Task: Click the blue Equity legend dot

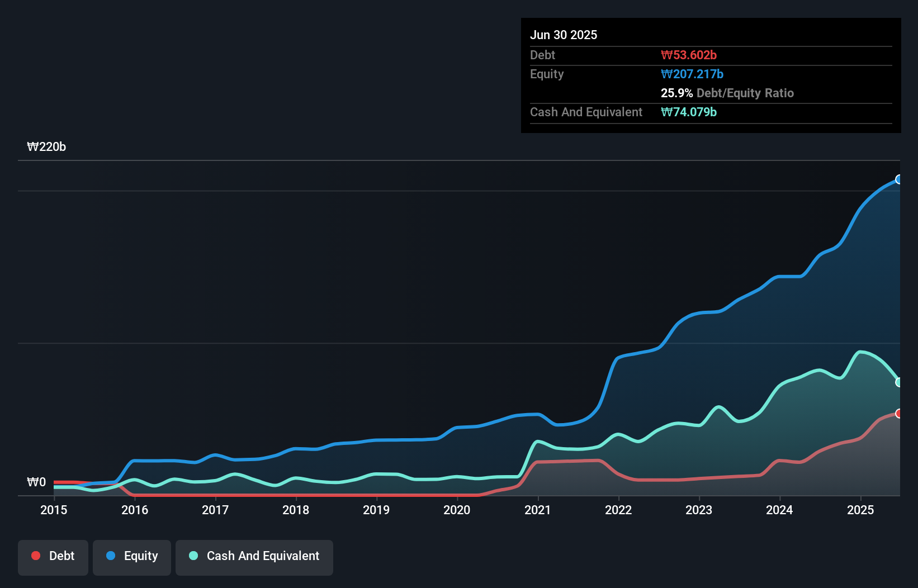Action: (111, 556)
